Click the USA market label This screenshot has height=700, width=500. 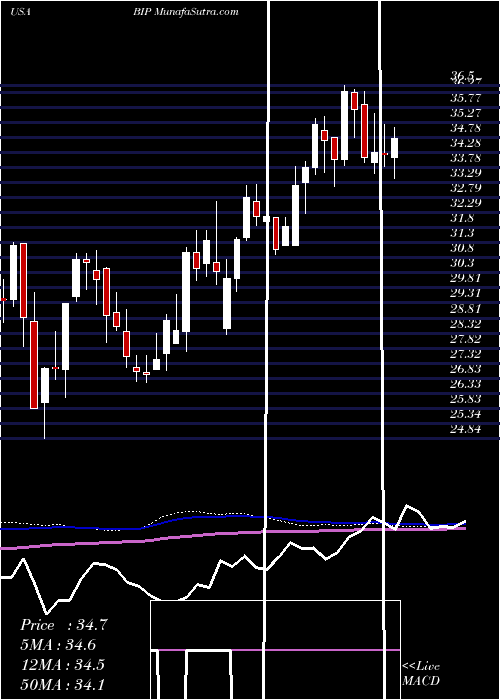click(x=20, y=12)
